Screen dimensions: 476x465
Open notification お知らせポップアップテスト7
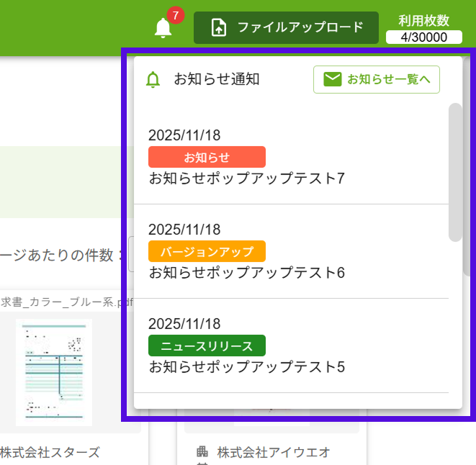(x=247, y=178)
